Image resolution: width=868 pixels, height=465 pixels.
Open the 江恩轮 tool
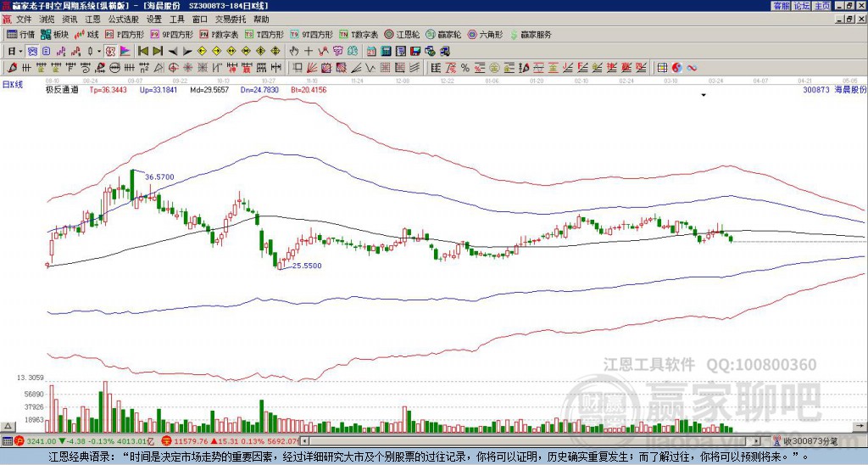[x=402, y=34]
